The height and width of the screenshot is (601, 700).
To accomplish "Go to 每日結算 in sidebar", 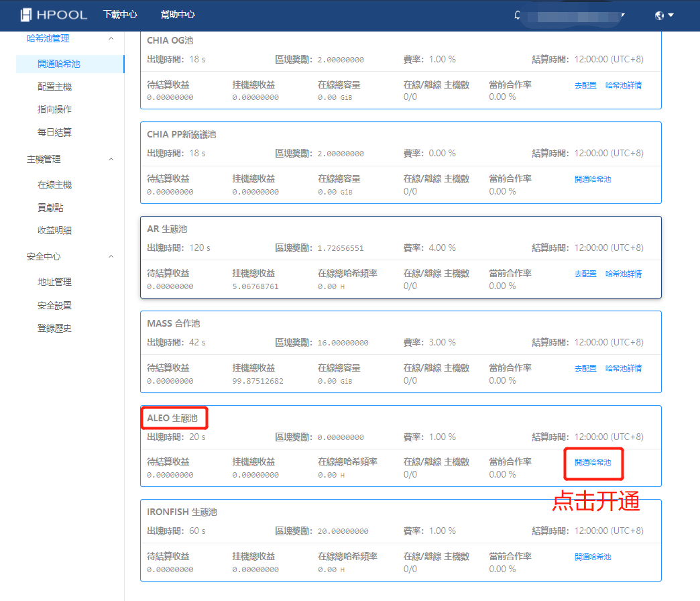I will click(x=54, y=133).
